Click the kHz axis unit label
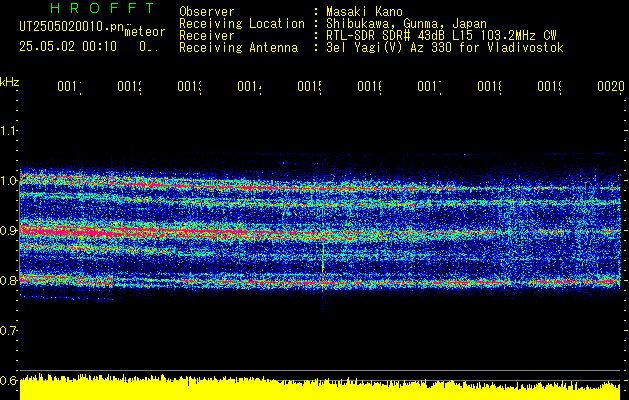Viewport: 629px width, 400px height. tap(10, 82)
